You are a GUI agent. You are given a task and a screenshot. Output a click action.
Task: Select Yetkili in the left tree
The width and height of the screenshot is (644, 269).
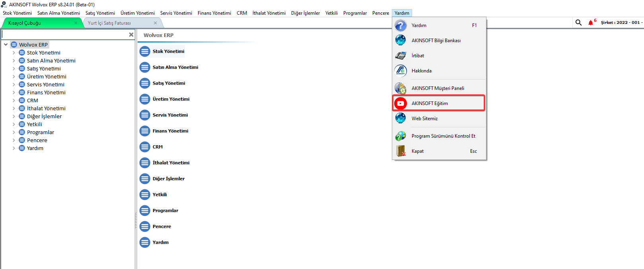[x=35, y=124]
